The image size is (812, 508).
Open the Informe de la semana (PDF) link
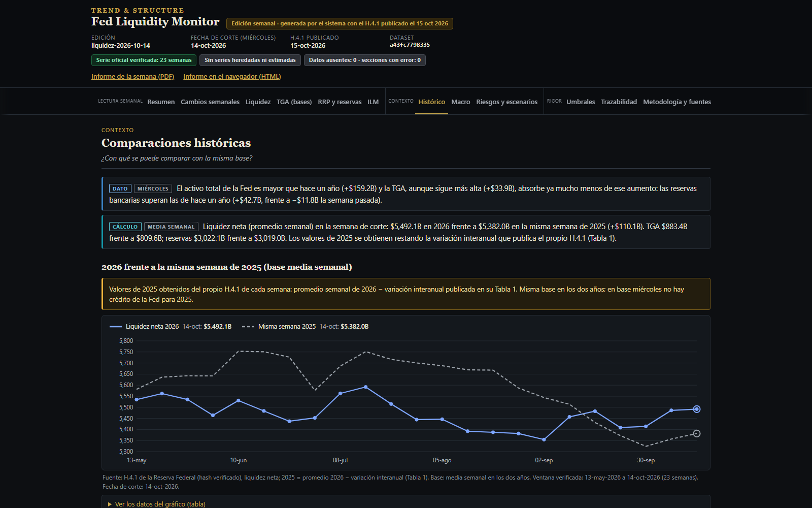[132, 77]
